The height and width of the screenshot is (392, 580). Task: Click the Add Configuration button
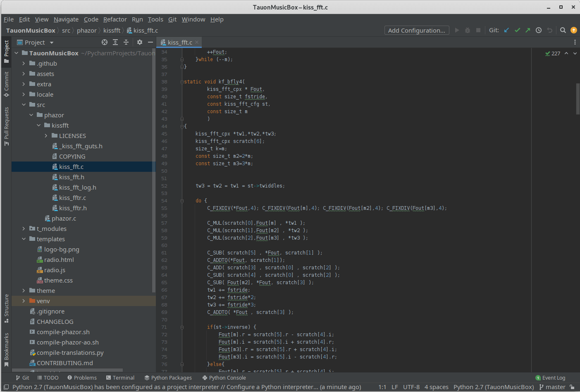[x=416, y=30]
